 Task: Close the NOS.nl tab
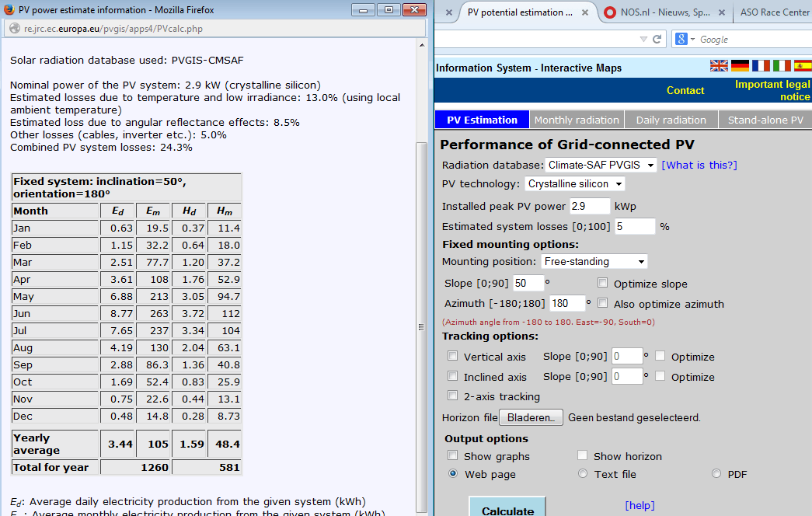tap(721, 12)
